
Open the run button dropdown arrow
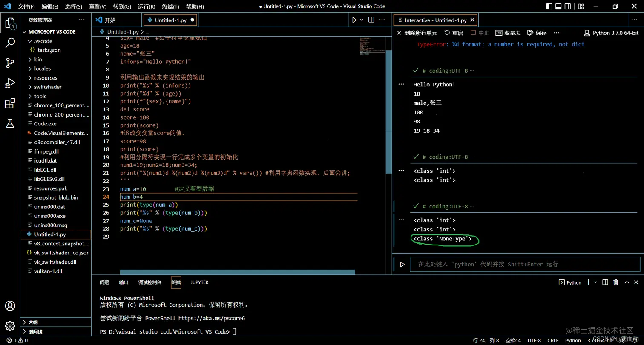pos(362,20)
